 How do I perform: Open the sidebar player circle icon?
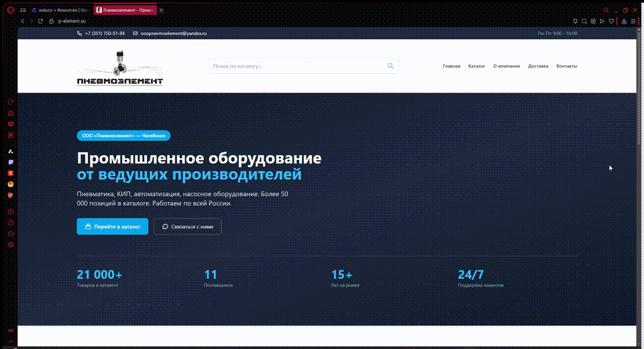tap(11, 211)
